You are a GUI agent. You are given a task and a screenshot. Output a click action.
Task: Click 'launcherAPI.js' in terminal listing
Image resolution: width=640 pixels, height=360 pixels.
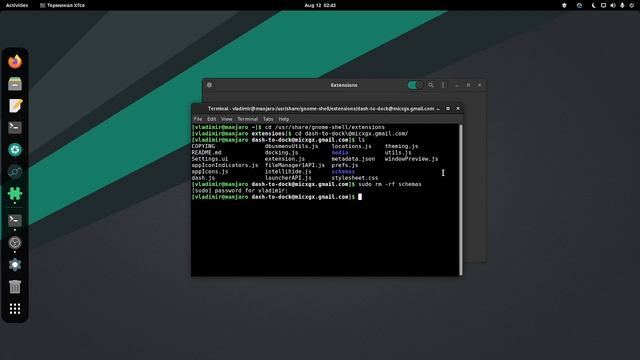[288, 178]
